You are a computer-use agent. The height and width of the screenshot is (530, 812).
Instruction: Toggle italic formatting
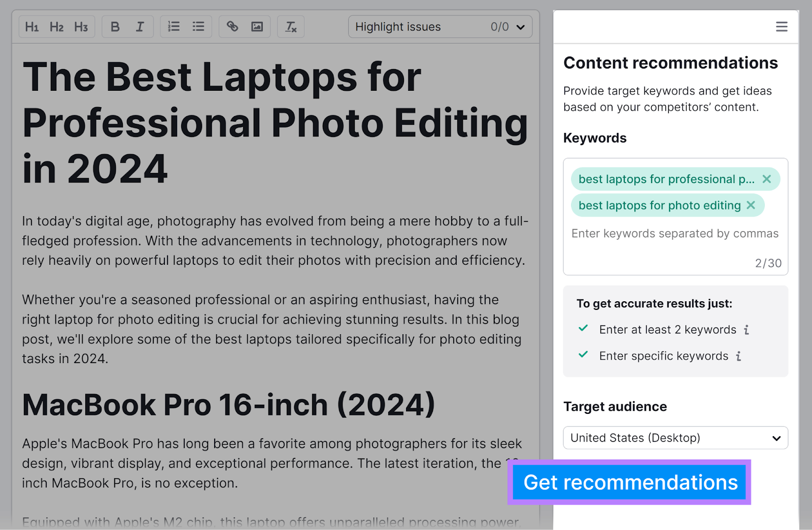coord(140,26)
